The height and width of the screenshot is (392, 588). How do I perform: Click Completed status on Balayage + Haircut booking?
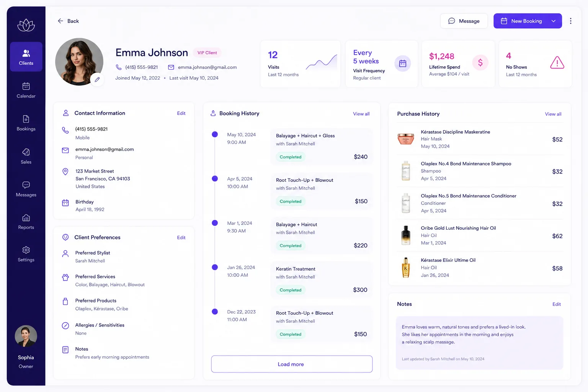(290, 246)
